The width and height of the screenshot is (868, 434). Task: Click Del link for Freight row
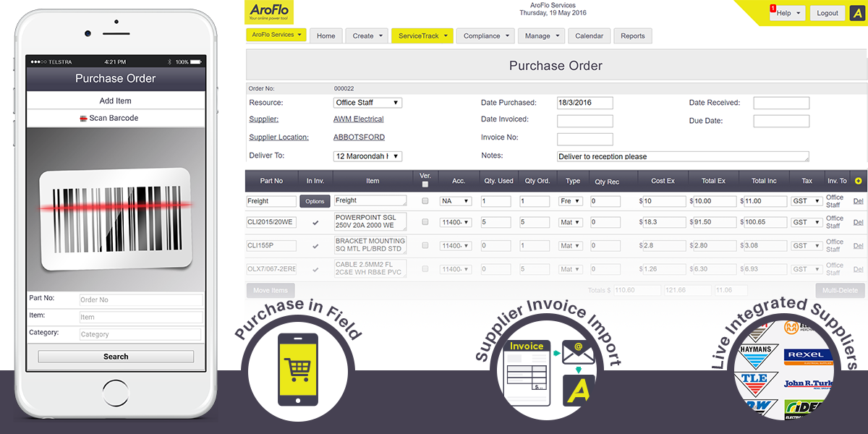pos(859,201)
